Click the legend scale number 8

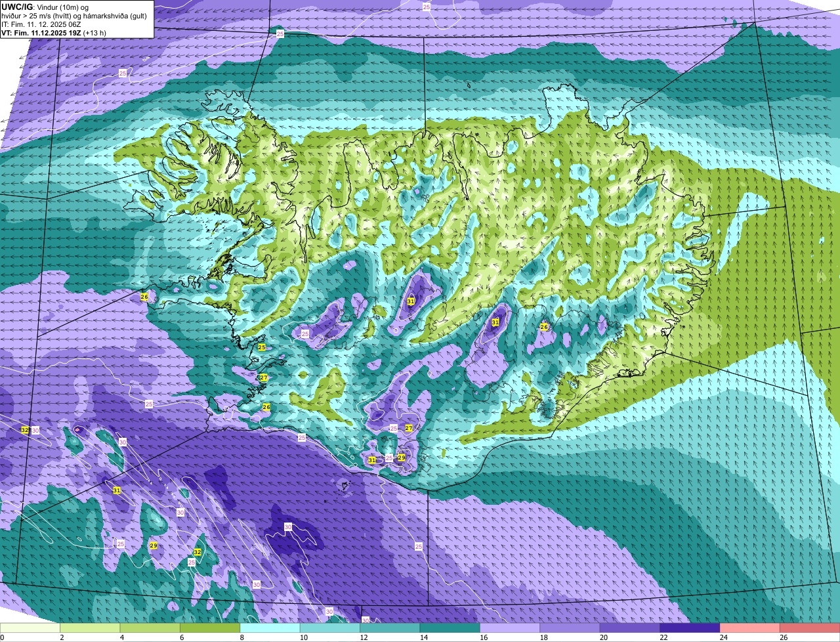coord(242,637)
